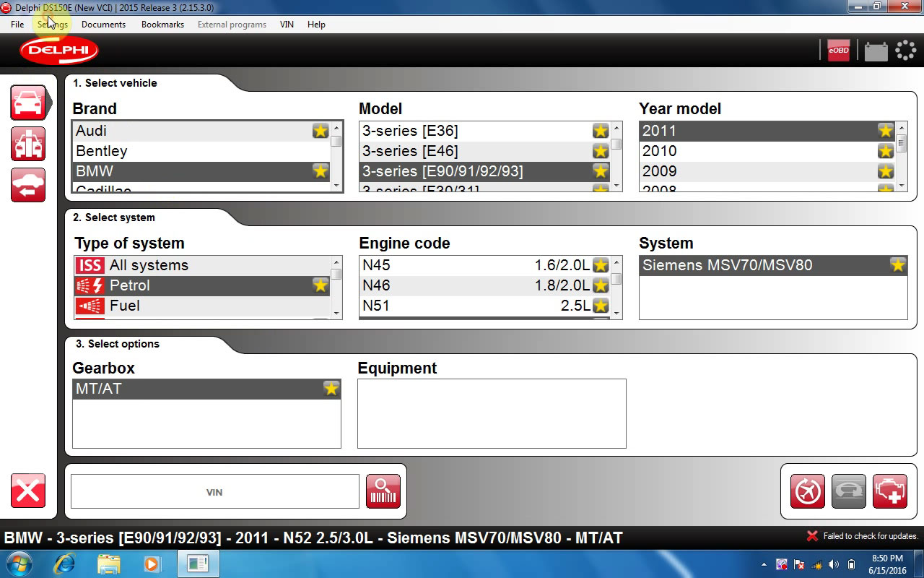
Task: Choose 3-series [E36] model
Action: (484, 131)
